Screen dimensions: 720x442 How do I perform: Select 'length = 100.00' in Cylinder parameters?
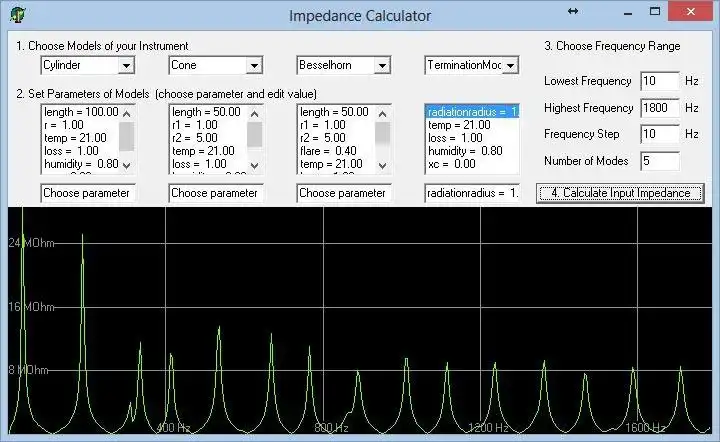pos(81,112)
